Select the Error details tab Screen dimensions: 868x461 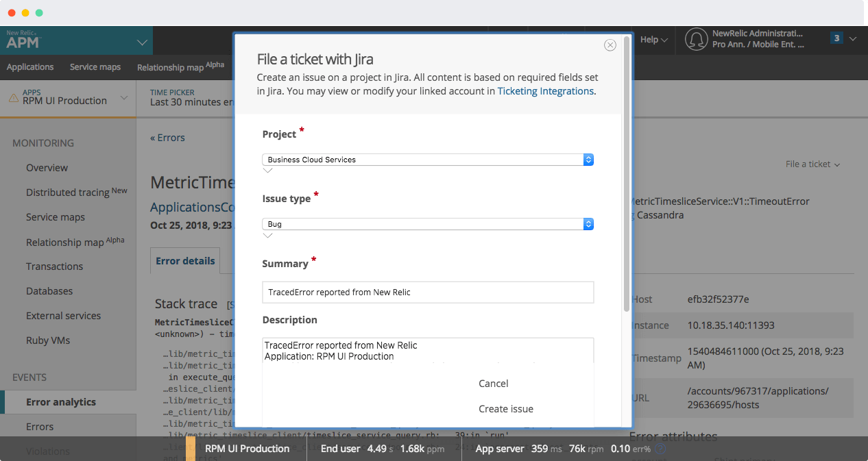click(185, 261)
